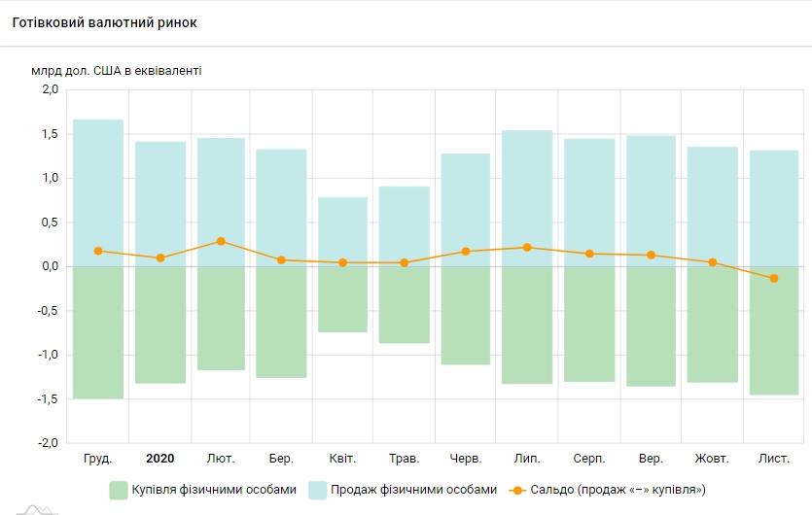812x515 pixels.
Task: Toggle the Купівля фізичними особами series label
Action: 214,490
